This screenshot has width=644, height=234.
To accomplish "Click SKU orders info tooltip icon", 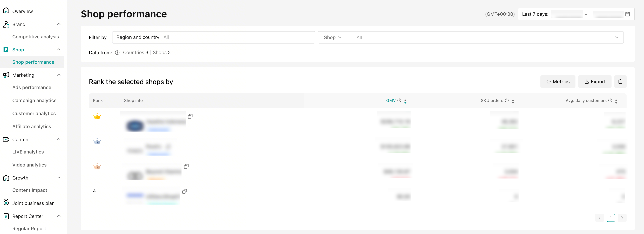I will point(507,100).
